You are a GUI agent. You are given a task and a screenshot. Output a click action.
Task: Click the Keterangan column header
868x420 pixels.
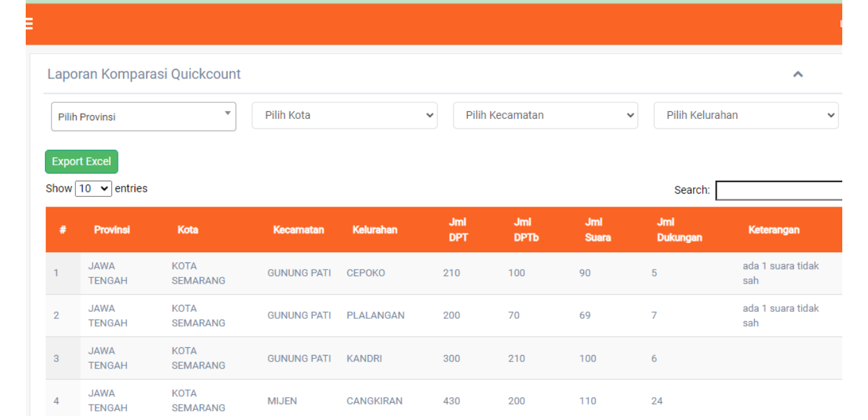773,230
